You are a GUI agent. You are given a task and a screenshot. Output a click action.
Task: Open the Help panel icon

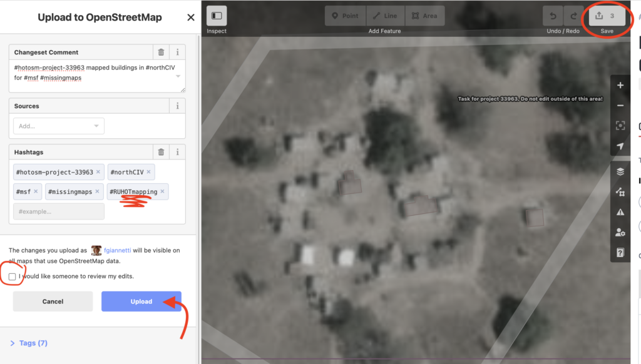(620, 253)
